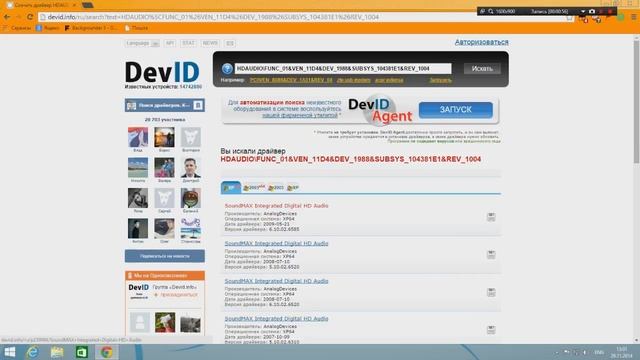Select the first active OS tab
The height and width of the screenshot is (360, 640).
pos(231,187)
